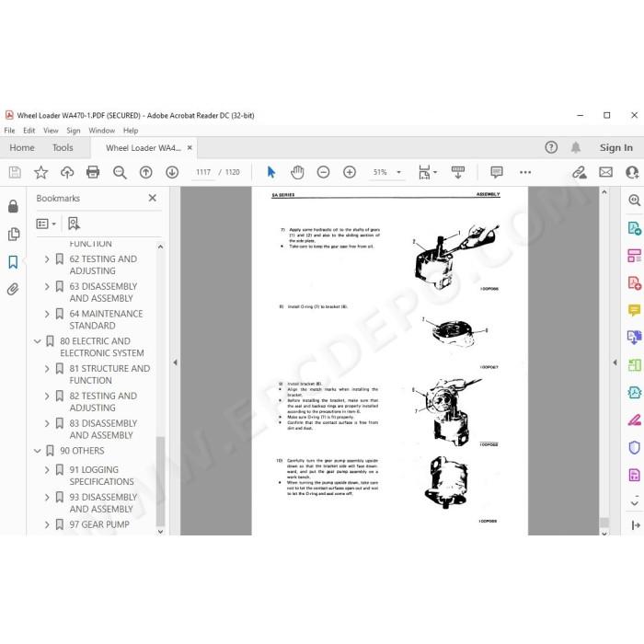Click the find-new-bookmark icon in Bookmarks panel
Viewport: 644px width, 644px height.
point(74,224)
